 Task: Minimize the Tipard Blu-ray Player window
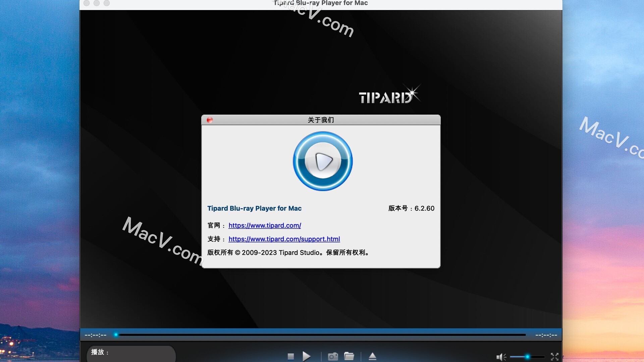coord(97,3)
